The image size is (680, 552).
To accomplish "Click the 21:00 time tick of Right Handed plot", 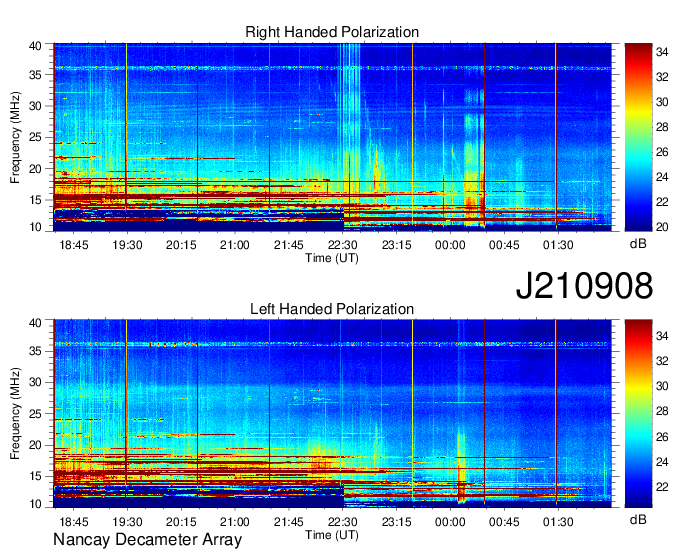I will click(235, 245).
